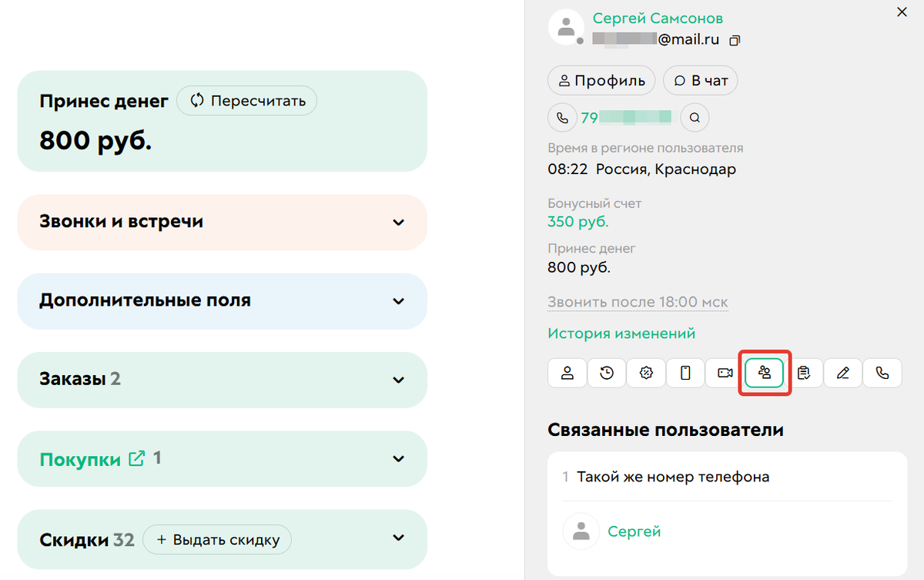Expand the Скидки section

click(398, 538)
